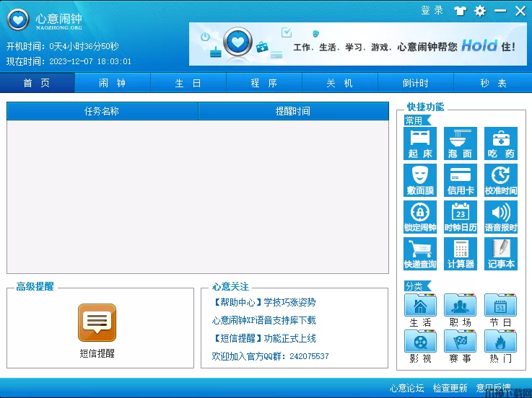Open the 锁定闹钟 lock alarm icon

(420, 217)
